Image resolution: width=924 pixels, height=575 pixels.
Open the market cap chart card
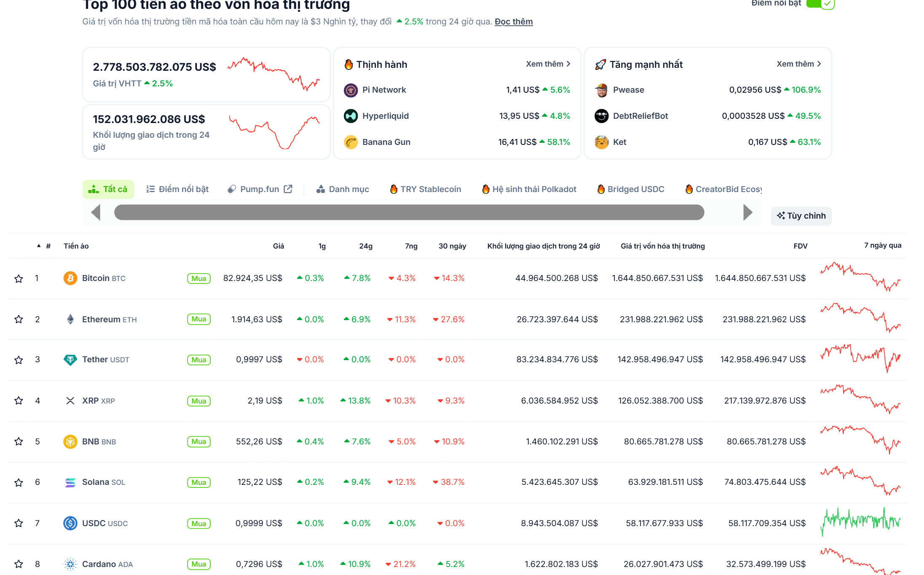206,74
